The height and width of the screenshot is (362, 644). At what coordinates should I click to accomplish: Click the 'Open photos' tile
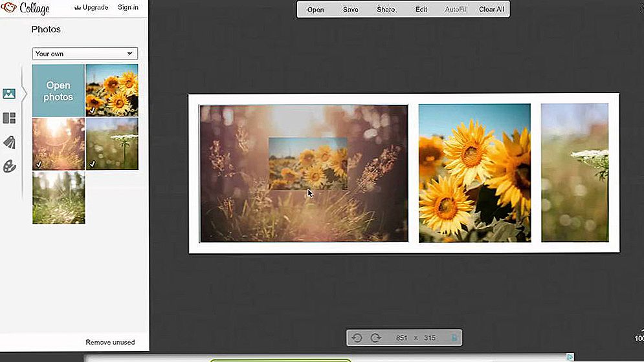click(58, 90)
